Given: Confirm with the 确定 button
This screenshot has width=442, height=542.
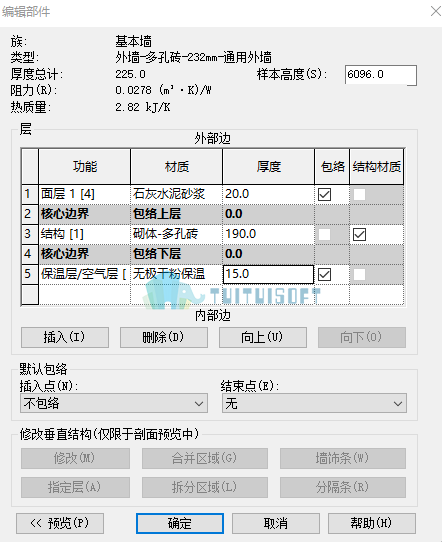Looking at the screenshot, I should [180, 523].
